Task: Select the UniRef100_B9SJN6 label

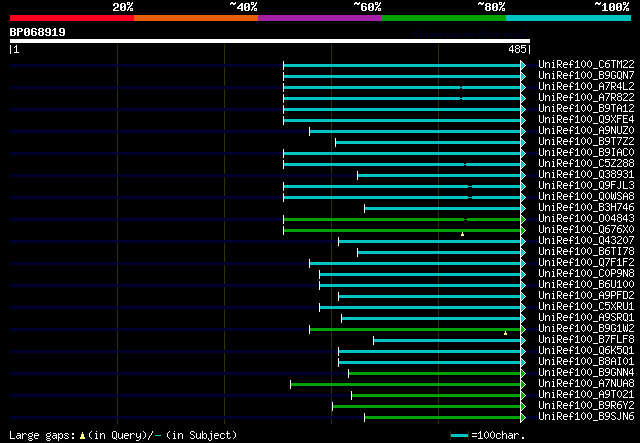Action: tap(586, 417)
